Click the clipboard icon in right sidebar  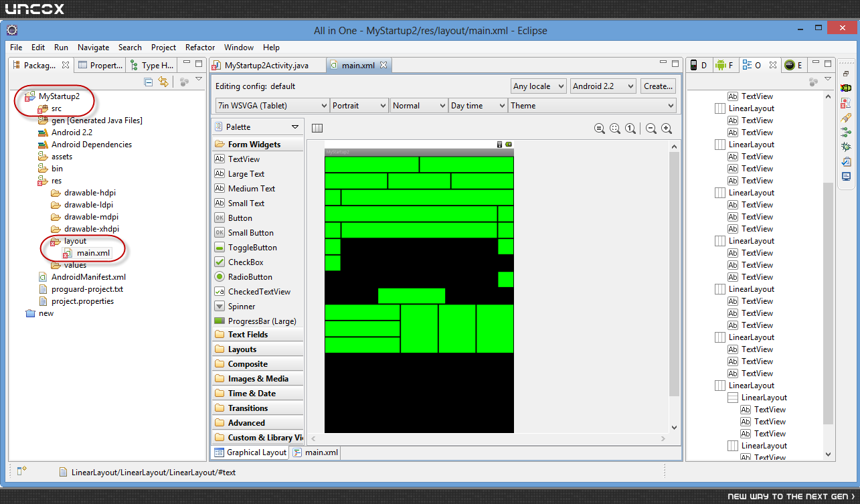click(x=846, y=161)
